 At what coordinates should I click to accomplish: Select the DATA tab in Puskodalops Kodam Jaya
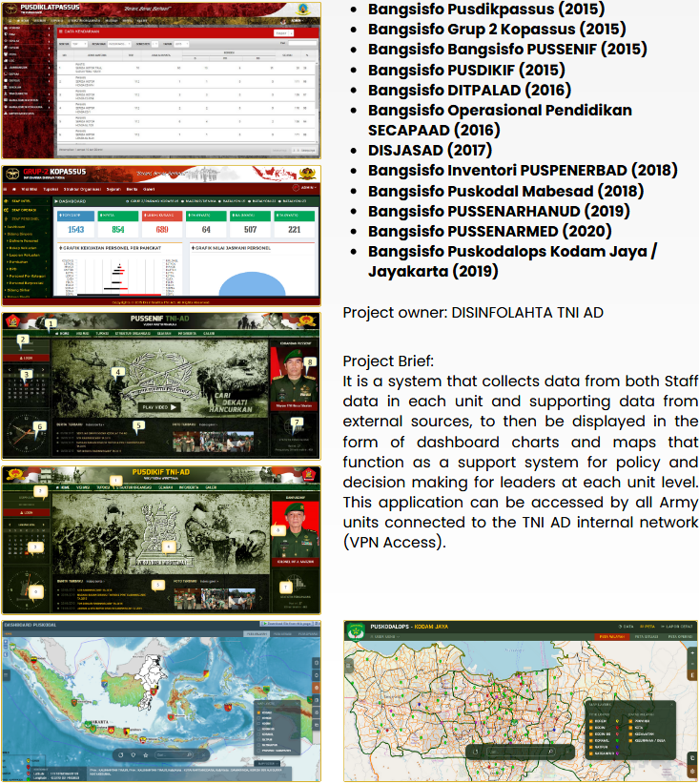626,627
